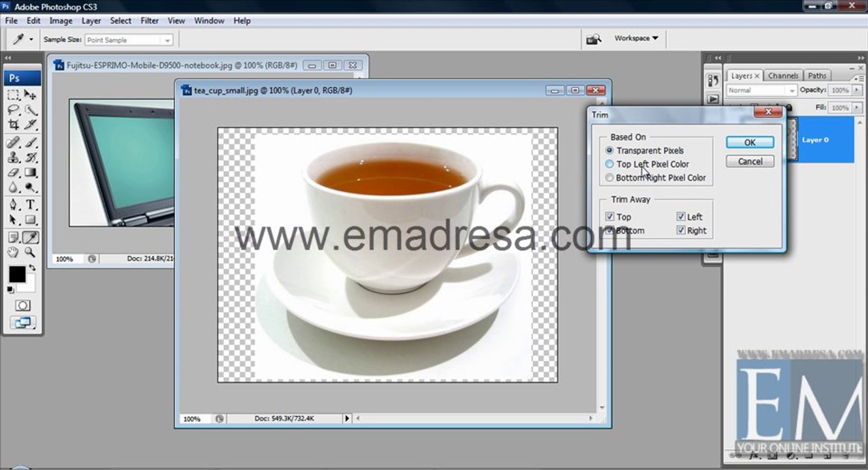The height and width of the screenshot is (470, 868).
Task: Select the Path Selection tool
Action: [x=13, y=220]
